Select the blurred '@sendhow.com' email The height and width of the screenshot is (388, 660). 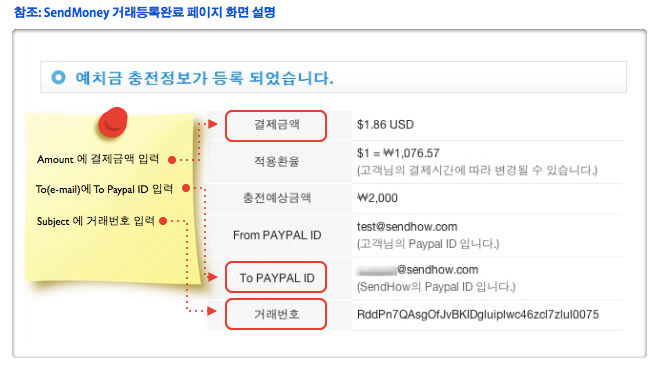pos(417,270)
